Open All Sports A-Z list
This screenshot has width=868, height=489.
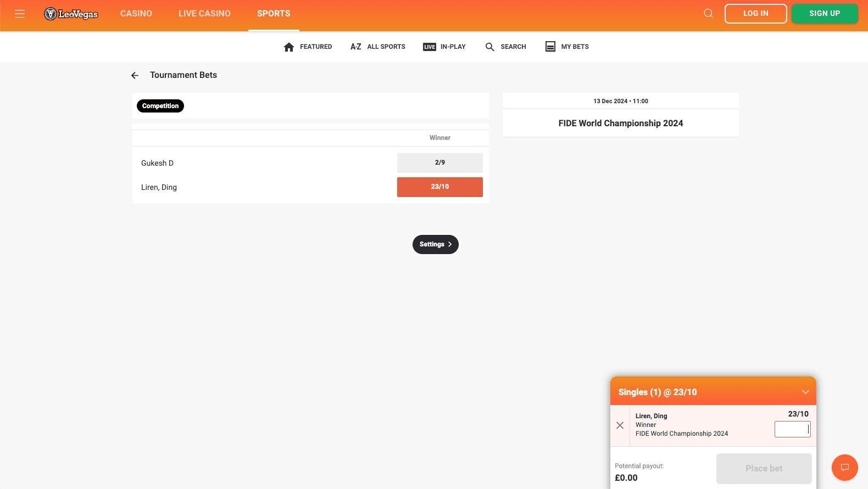pos(378,47)
